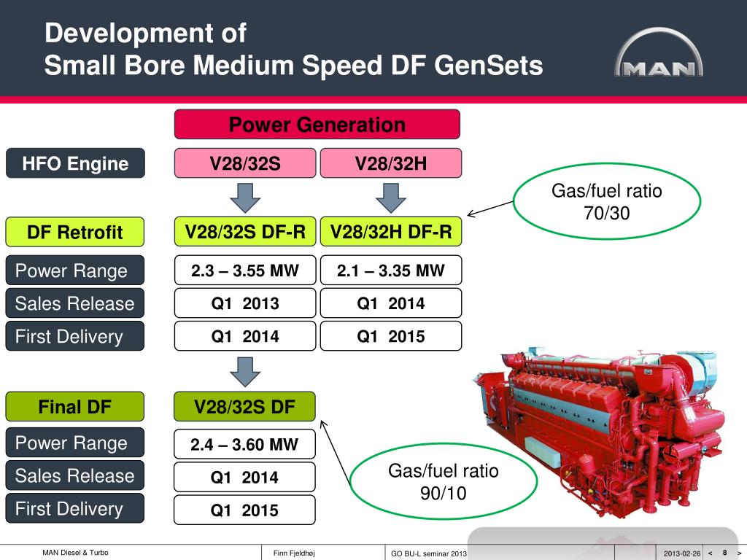Viewport: 747px width, 560px height.
Task: Select the 2.4 – 3.60 MW cell
Action: point(244,444)
